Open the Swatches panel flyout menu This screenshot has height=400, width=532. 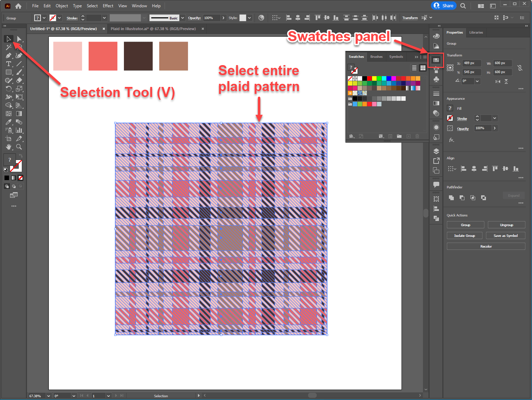coord(425,57)
